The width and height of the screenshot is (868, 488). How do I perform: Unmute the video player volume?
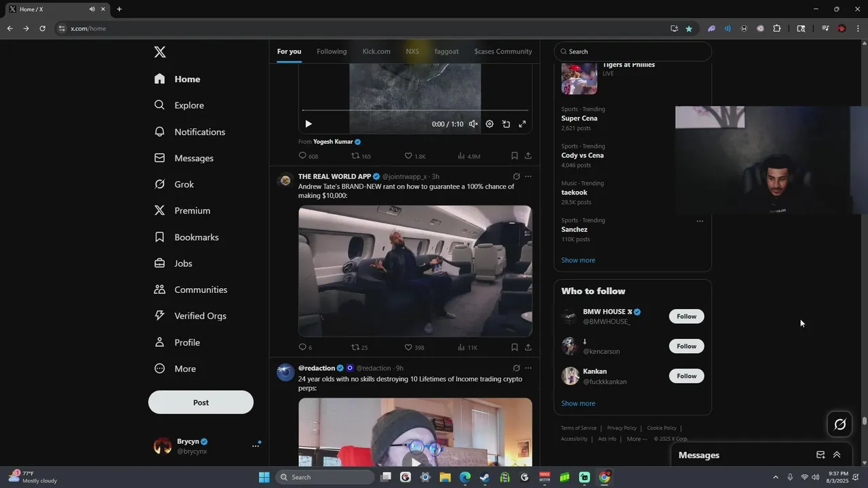473,124
